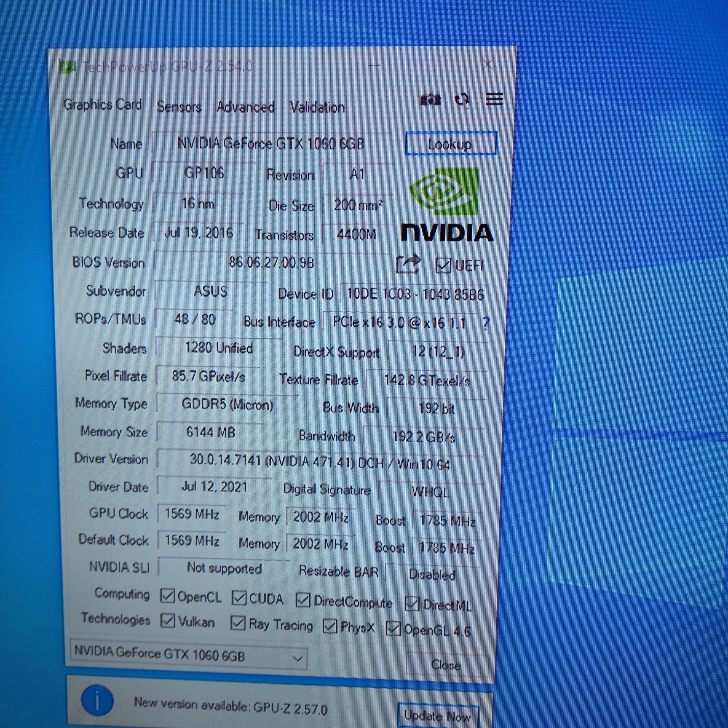The image size is (728, 728).
Task: Toggle the CUDA checkbox
Action: pyautogui.click(x=239, y=597)
